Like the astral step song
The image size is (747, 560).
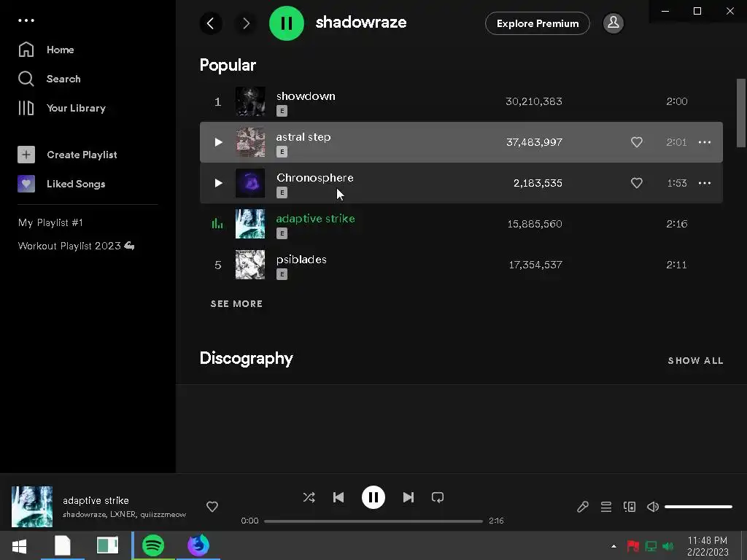(x=636, y=142)
